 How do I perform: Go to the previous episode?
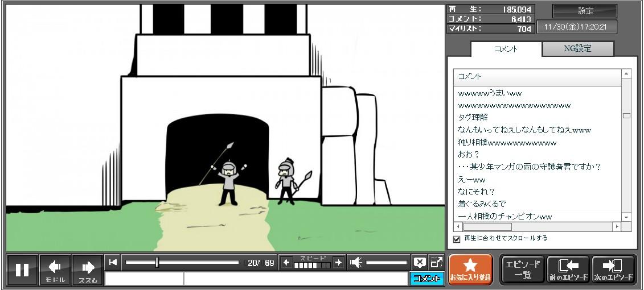coord(568,269)
